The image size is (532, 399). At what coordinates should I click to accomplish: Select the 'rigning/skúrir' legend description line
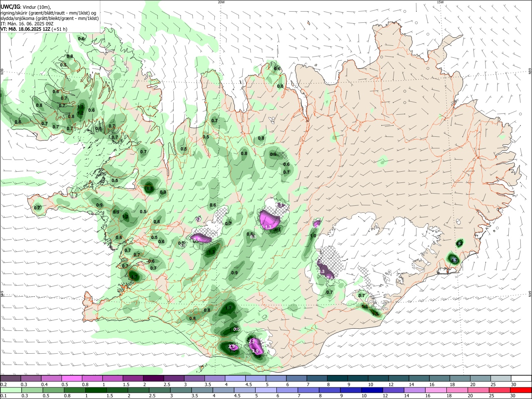pos(48,13)
